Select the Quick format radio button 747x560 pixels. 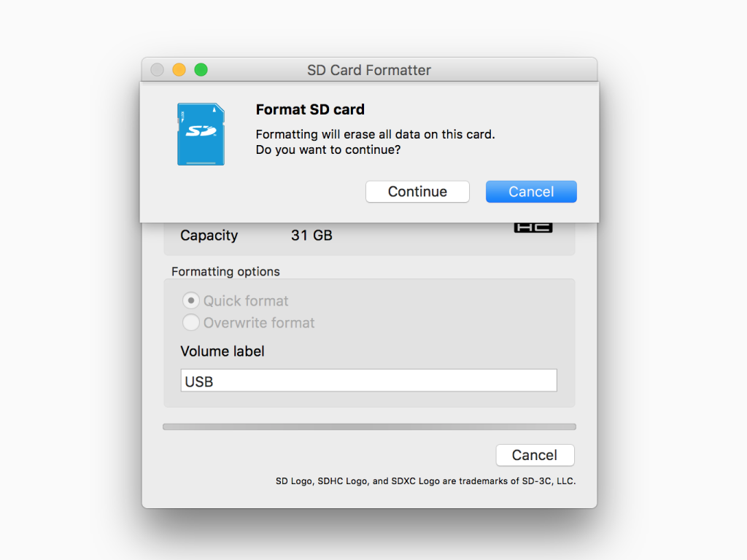point(190,300)
